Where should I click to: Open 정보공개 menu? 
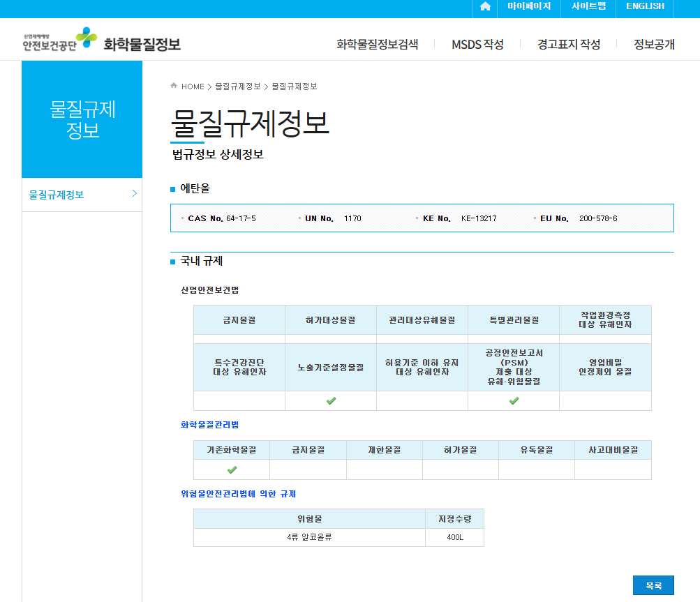pos(655,44)
